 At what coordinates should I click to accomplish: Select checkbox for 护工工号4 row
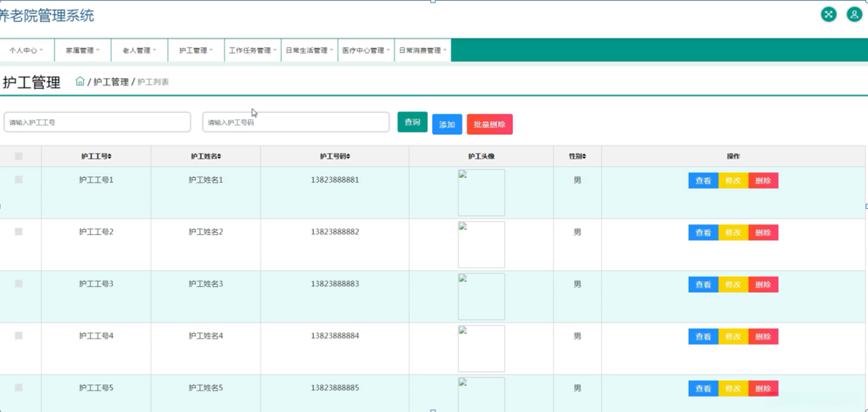(18, 336)
